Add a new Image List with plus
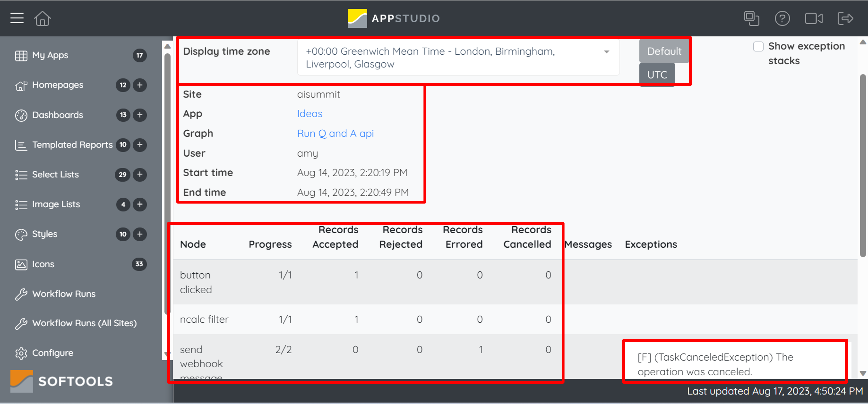868x404 pixels. tap(140, 204)
